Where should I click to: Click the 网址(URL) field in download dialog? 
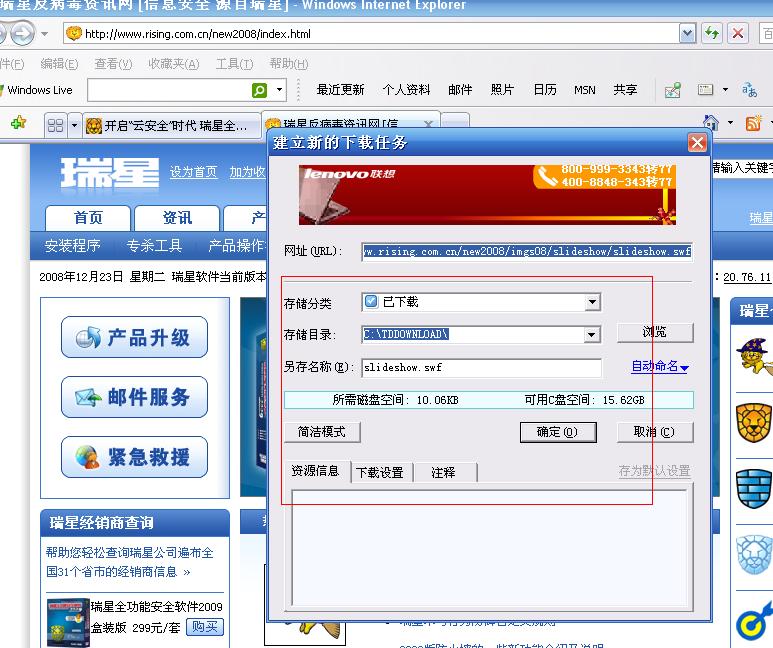click(x=527, y=252)
